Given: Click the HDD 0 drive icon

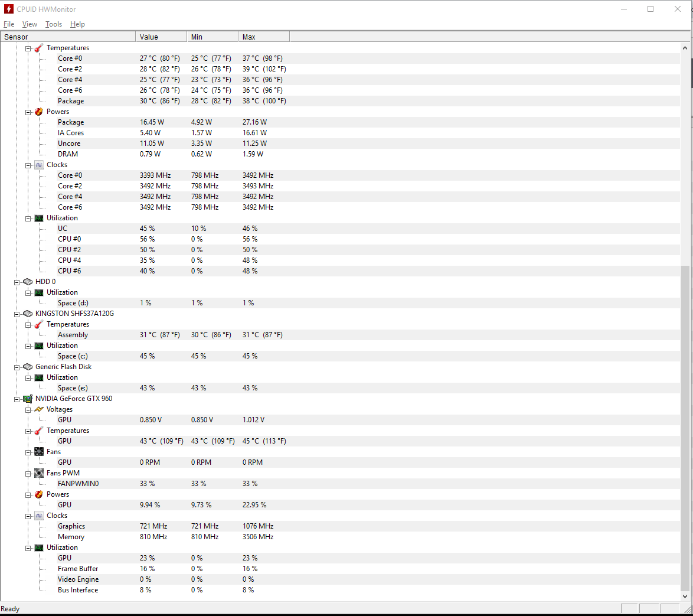Looking at the screenshot, I should [x=27, y=282].
